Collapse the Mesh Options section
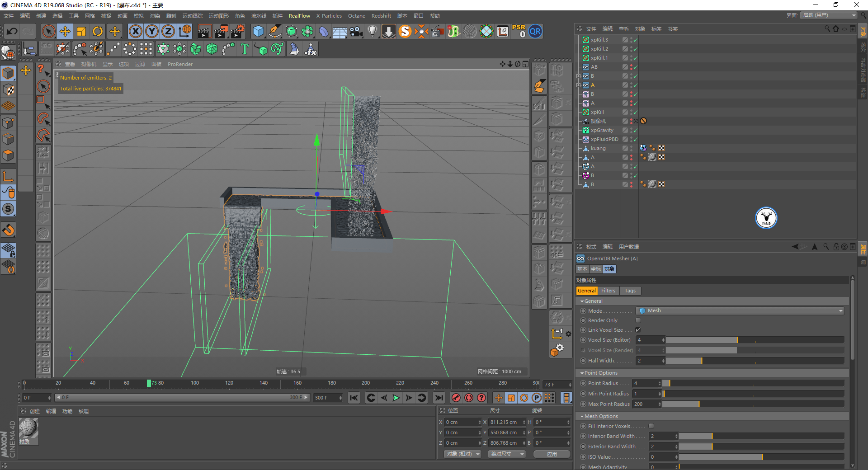868x470 pixels. point(582,416)
